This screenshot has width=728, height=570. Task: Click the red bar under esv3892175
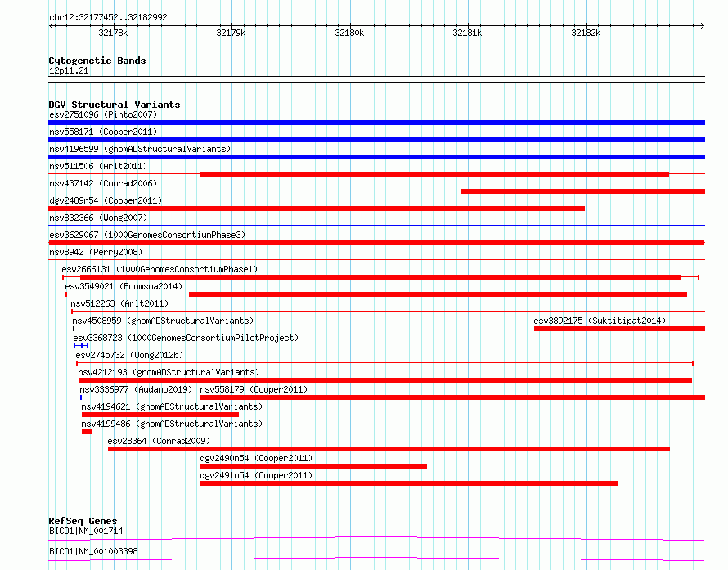pos(619,329)
